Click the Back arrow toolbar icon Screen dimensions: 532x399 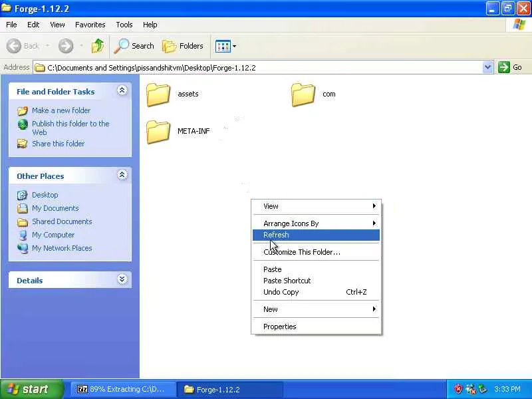click(x=14, y=46)
